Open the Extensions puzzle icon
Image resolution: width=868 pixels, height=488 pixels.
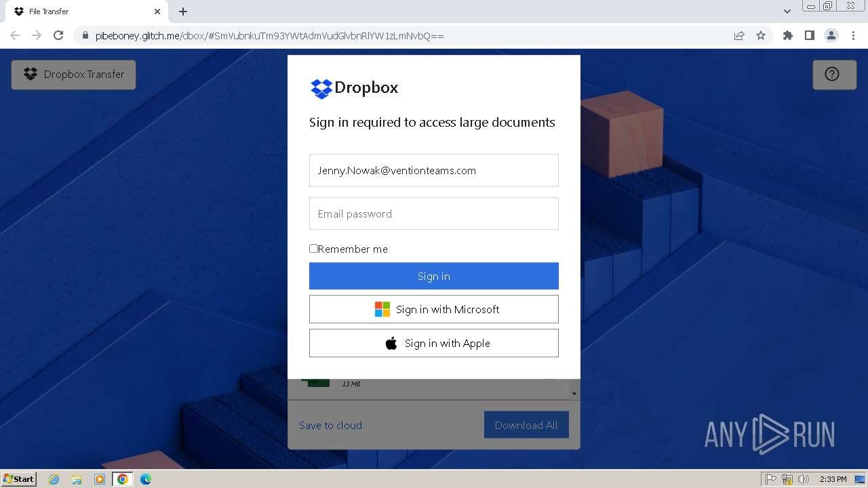(x=787, y=35)
